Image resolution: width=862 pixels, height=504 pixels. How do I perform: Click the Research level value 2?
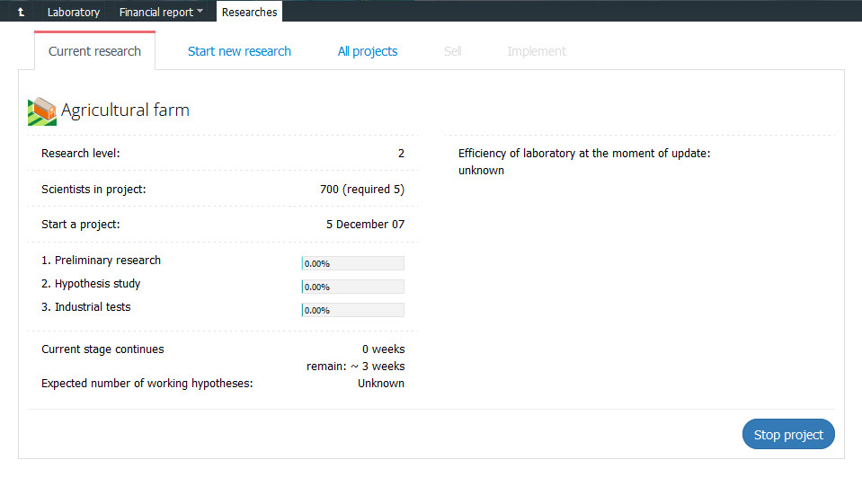401,154
